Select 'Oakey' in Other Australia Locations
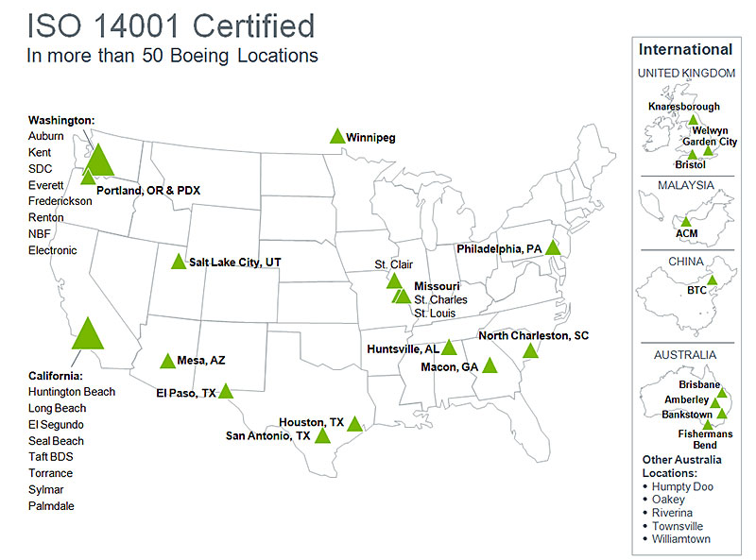Viewport: 756px width, 560px height. [x=668, y=500]
